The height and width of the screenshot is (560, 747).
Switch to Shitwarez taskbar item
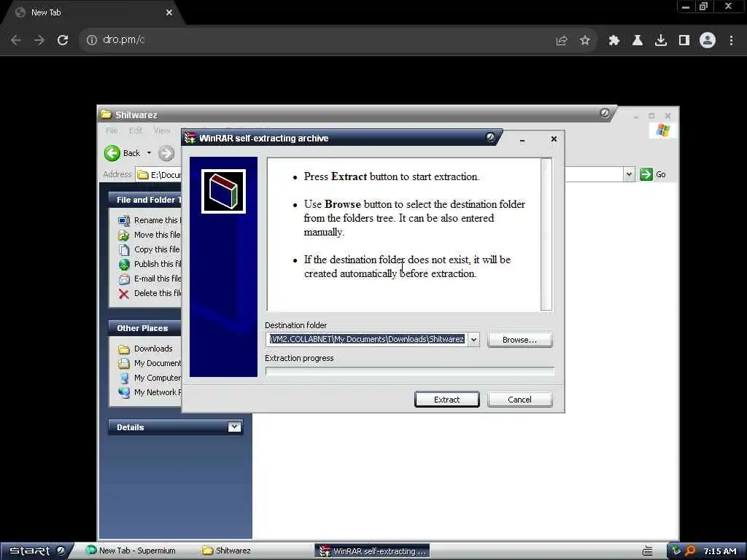tap(226, 551)
